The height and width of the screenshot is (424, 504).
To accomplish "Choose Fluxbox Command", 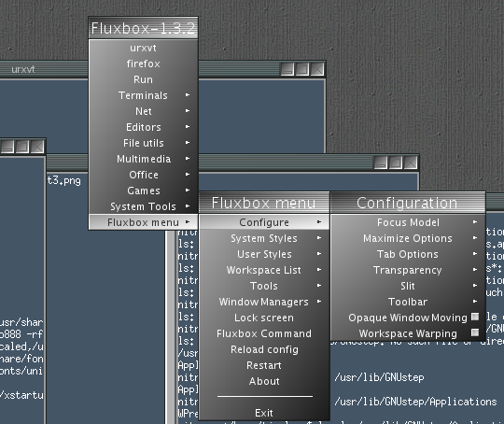I will (x=264, y=333).
